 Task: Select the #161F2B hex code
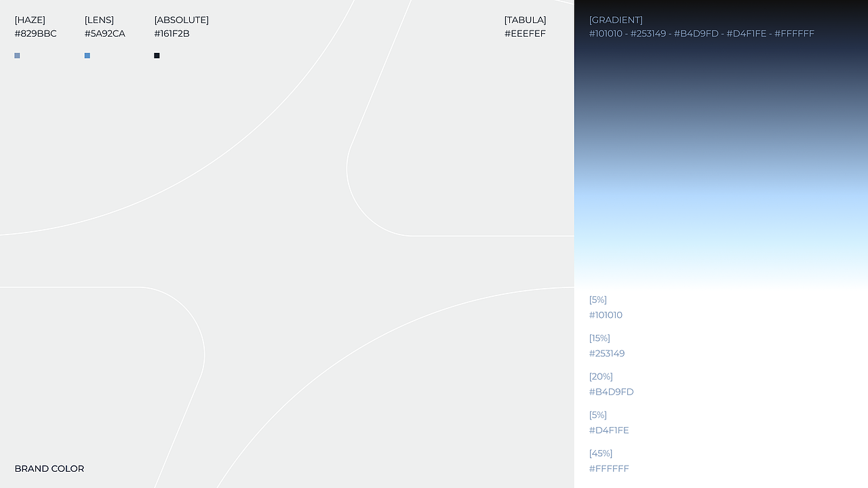point(172,33)
